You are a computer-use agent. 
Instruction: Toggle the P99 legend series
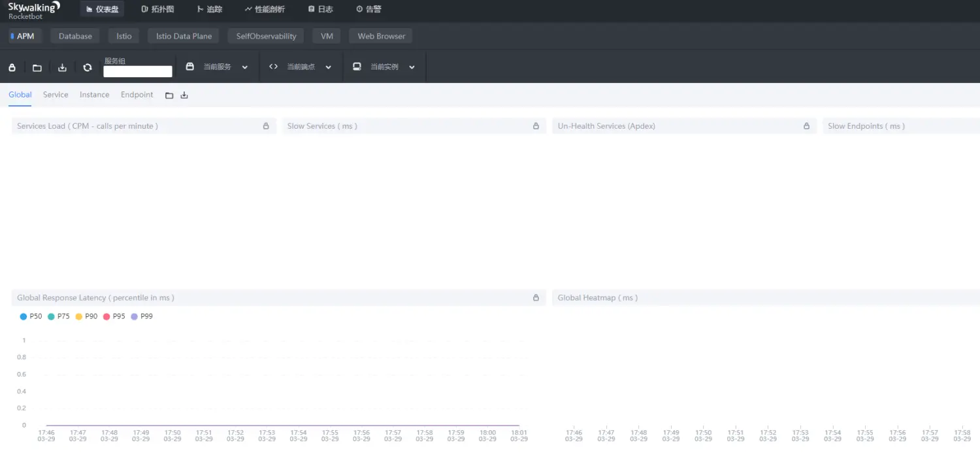coord(142,316)
